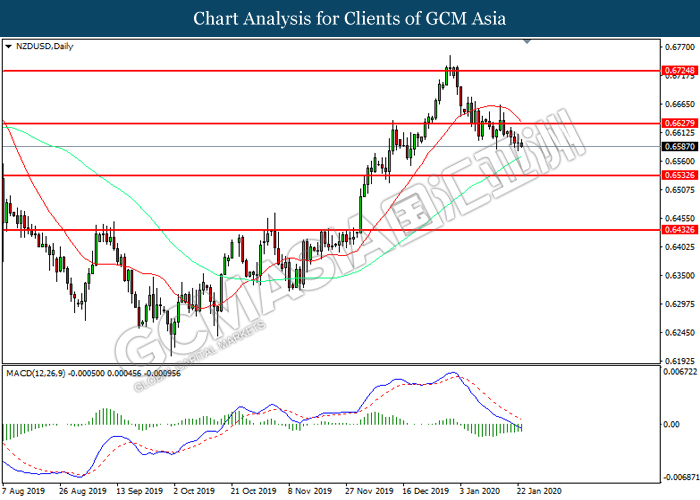Select the 21 Oct 2019 date label
Screen dimensions: 700x500
click(254, 491)
